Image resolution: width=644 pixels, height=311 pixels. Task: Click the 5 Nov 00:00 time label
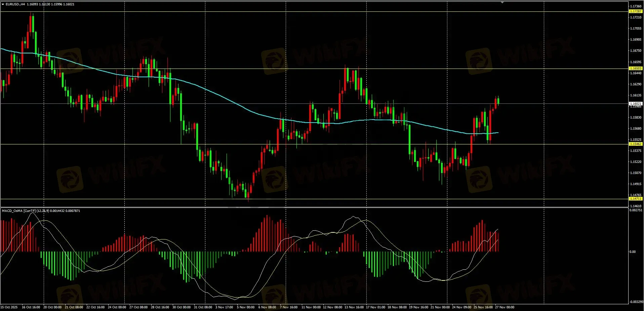click(246, 307)
